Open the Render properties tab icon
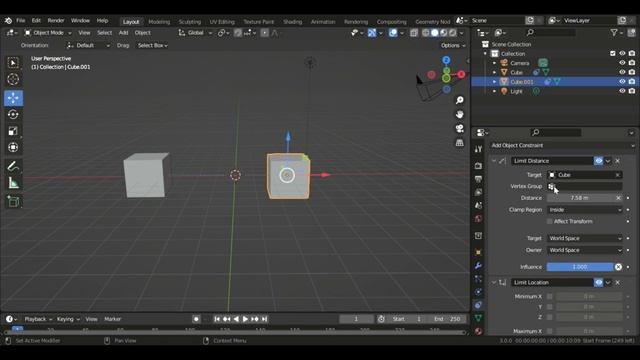This screenshot has height=360, width=640. pyautogui.click(x=478, y=166)
